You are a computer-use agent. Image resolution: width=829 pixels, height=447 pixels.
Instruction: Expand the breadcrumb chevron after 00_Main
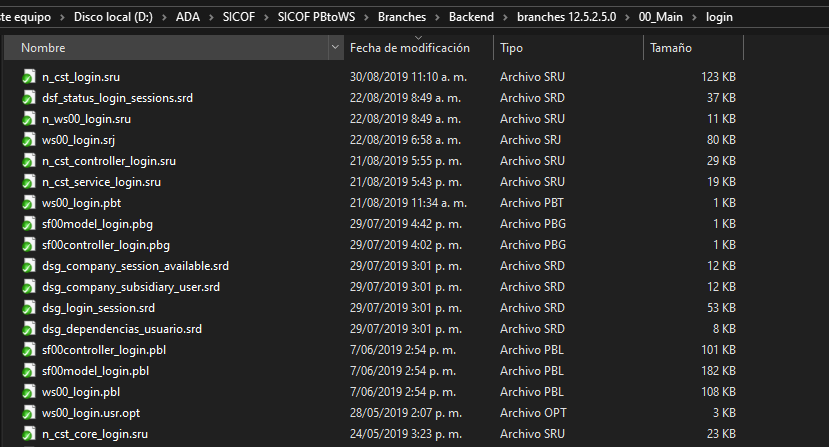tap(695, 17)
